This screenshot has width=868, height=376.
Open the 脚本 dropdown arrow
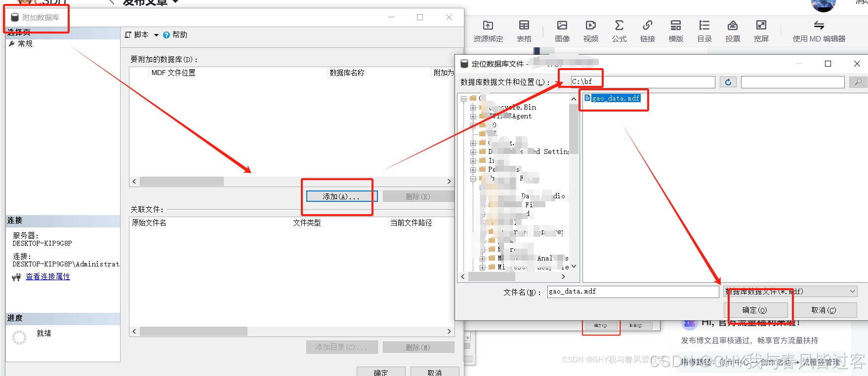point(156,35)
